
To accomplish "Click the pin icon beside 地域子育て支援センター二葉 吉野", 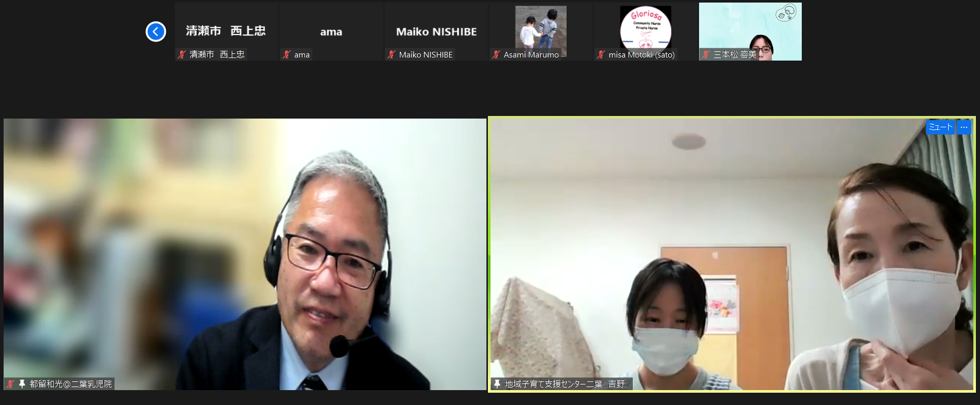I will 497,383.
